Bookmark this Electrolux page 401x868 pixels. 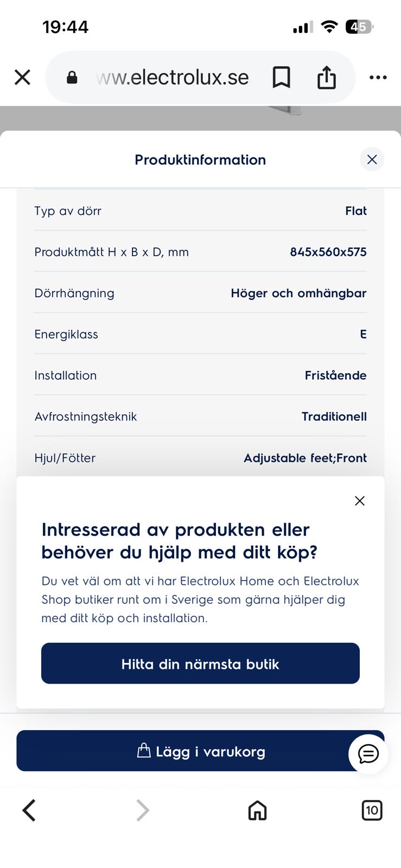(x=281, y=78)
